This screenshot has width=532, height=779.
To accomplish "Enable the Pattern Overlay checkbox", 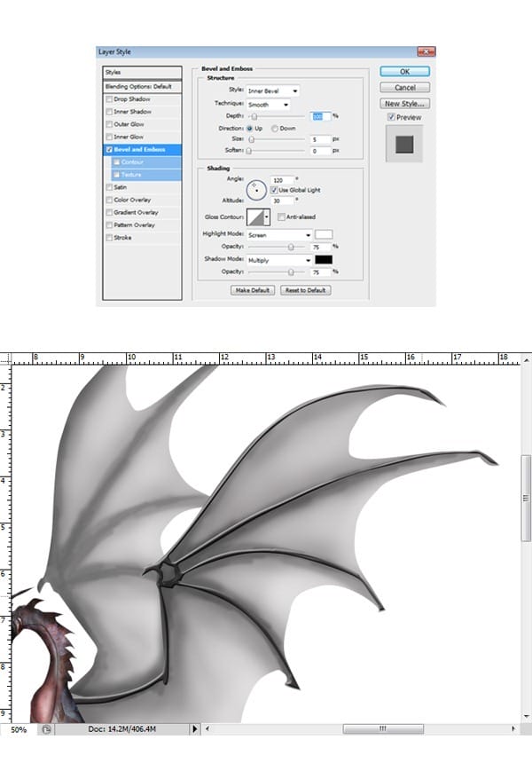I will (109, 225).
